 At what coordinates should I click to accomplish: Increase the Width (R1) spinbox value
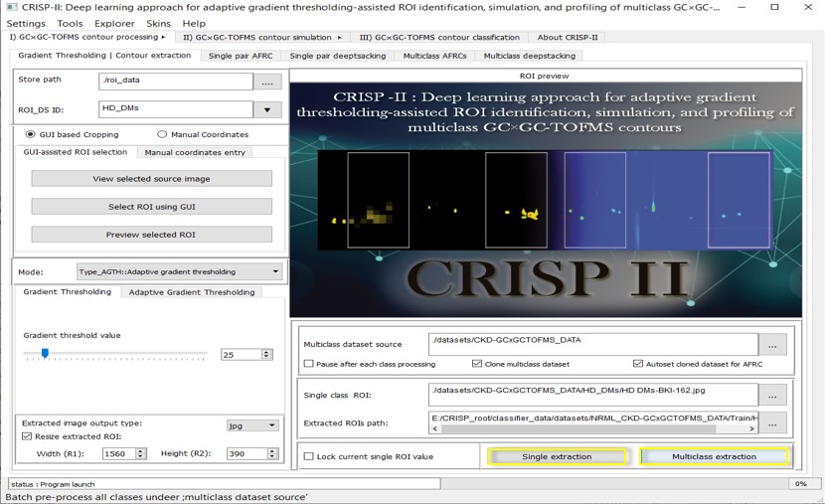click(140, 450)
